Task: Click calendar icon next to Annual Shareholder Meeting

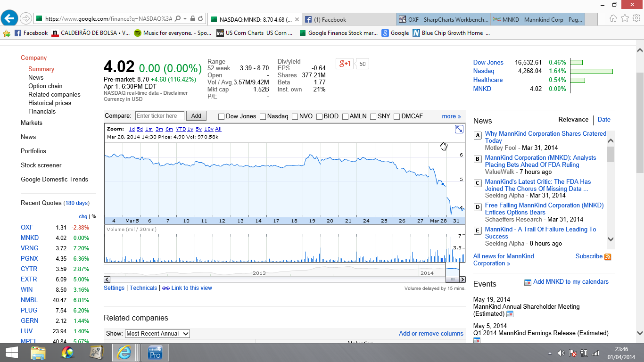Action: click(510, 314)
